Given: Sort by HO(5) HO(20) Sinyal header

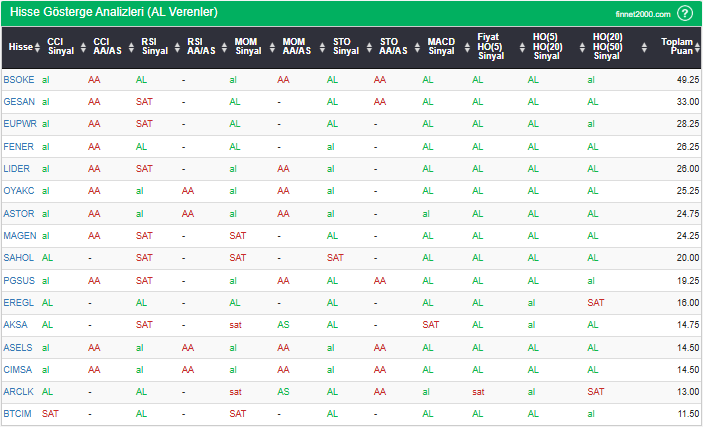Looking at the screenshot, I should pyautogui.click(x=546, y=46).
